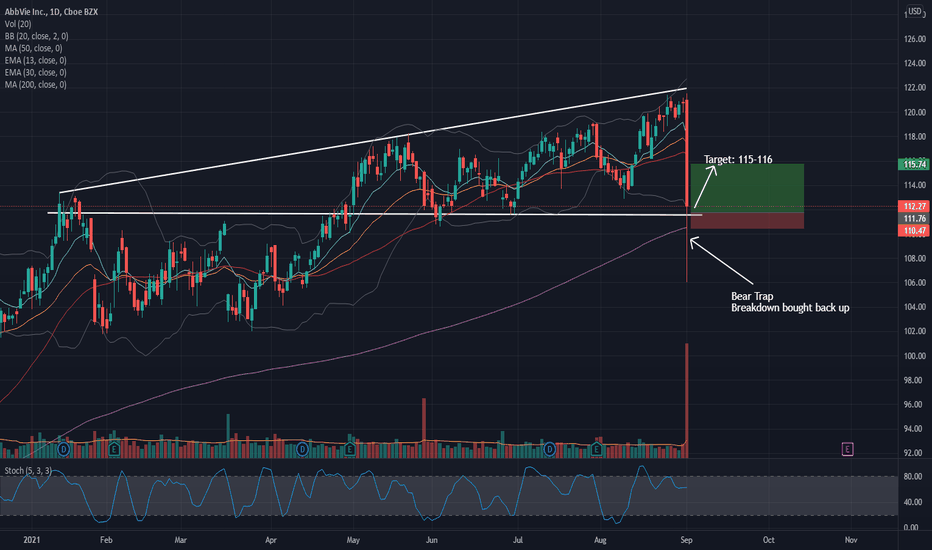932x550 pixels.
Task: Click the Feb label on time axis
Action: coord(106,540)
